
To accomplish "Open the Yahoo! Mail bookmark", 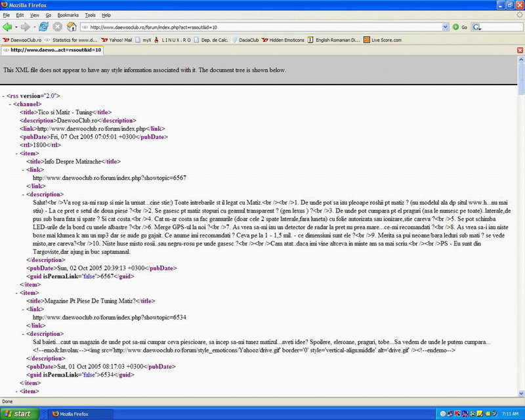I will click(117, 40).
